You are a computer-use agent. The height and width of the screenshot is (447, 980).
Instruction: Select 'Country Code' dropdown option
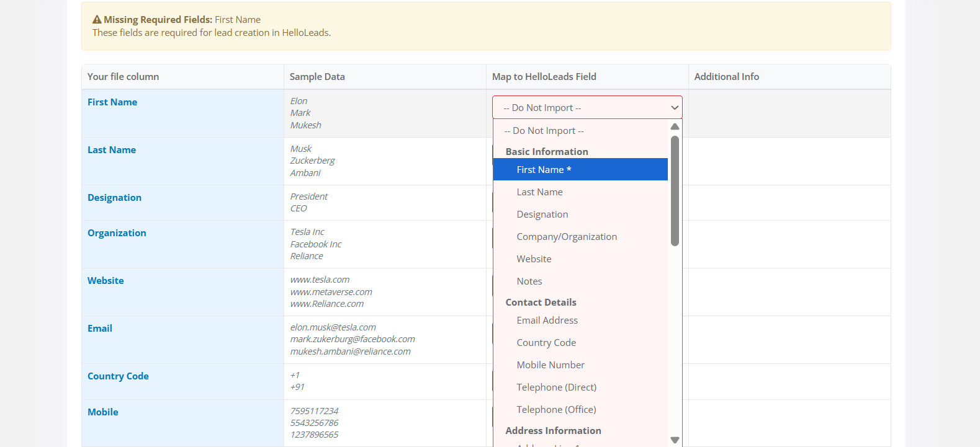546,343
